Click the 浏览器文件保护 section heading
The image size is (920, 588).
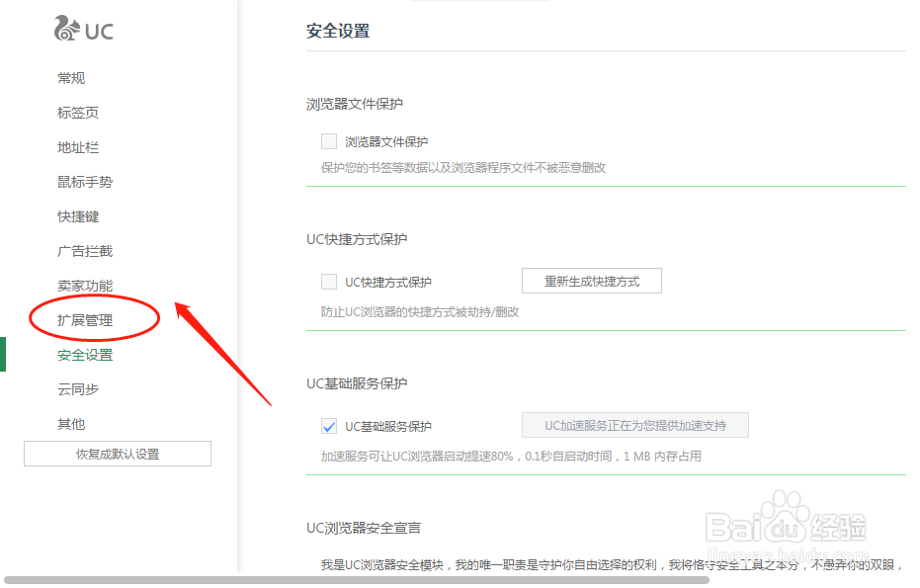click(x=355, y=105)
